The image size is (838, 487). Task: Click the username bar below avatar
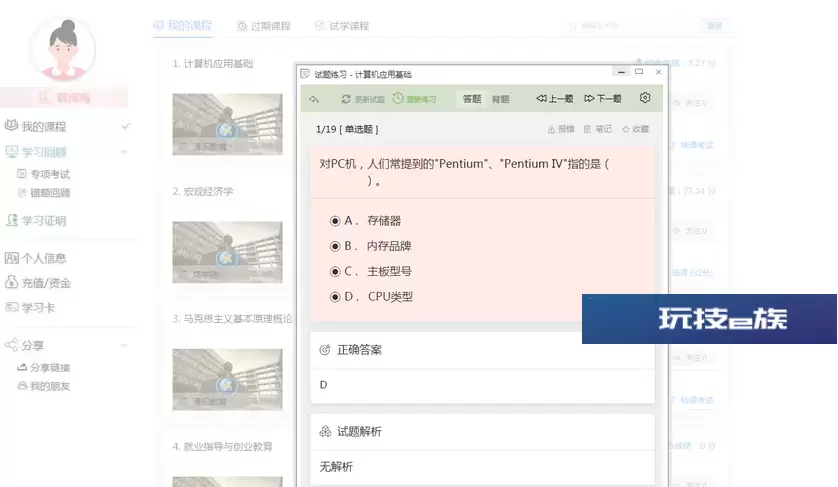[64, 98]
